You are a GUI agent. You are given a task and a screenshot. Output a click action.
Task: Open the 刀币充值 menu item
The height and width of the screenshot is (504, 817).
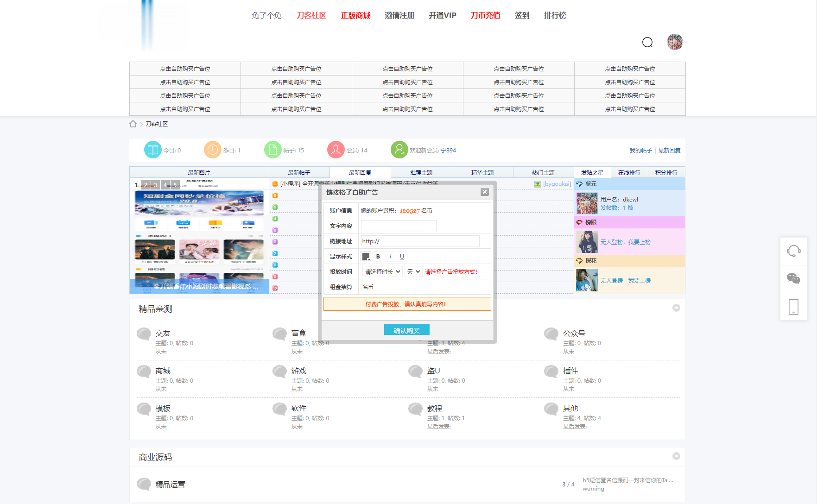pos(485,15)
